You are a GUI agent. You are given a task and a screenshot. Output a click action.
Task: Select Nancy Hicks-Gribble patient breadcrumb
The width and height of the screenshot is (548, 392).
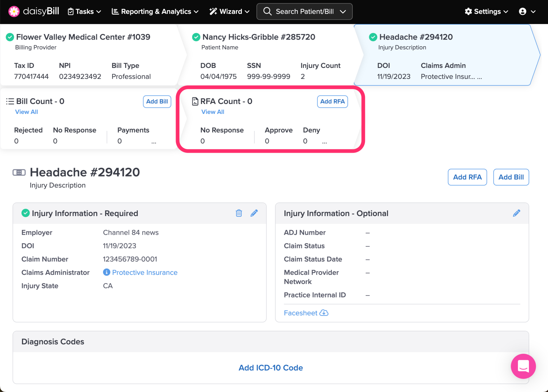[x=258, y=37]
